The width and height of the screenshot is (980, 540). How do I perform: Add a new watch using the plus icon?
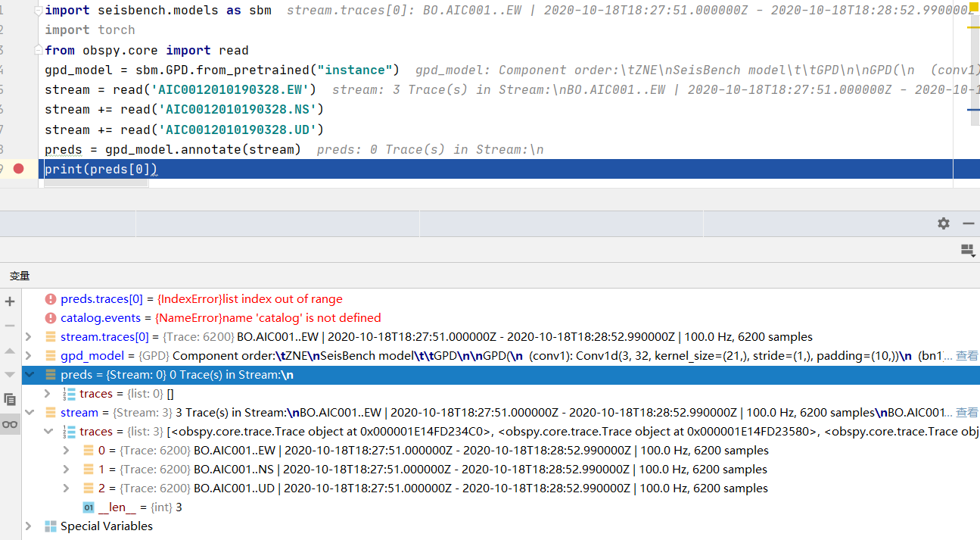[x=10, y=301]
